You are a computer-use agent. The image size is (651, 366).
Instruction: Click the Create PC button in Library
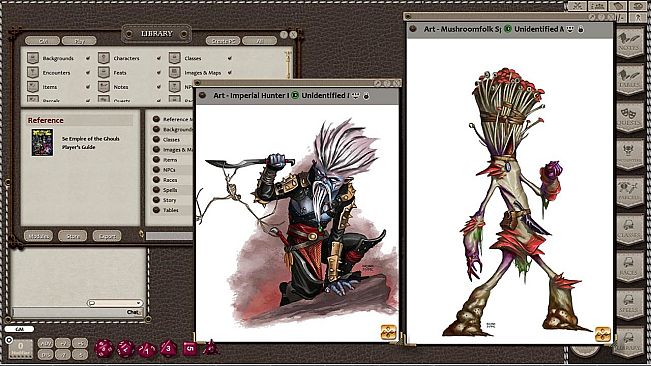point(223,41)
